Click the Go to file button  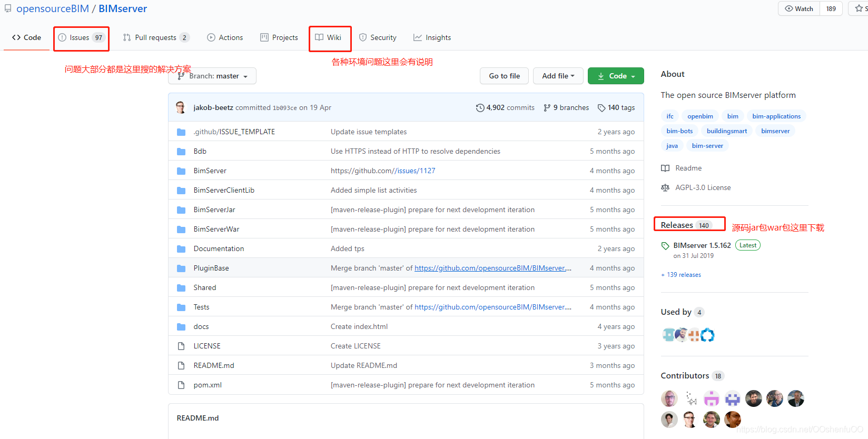504,76
